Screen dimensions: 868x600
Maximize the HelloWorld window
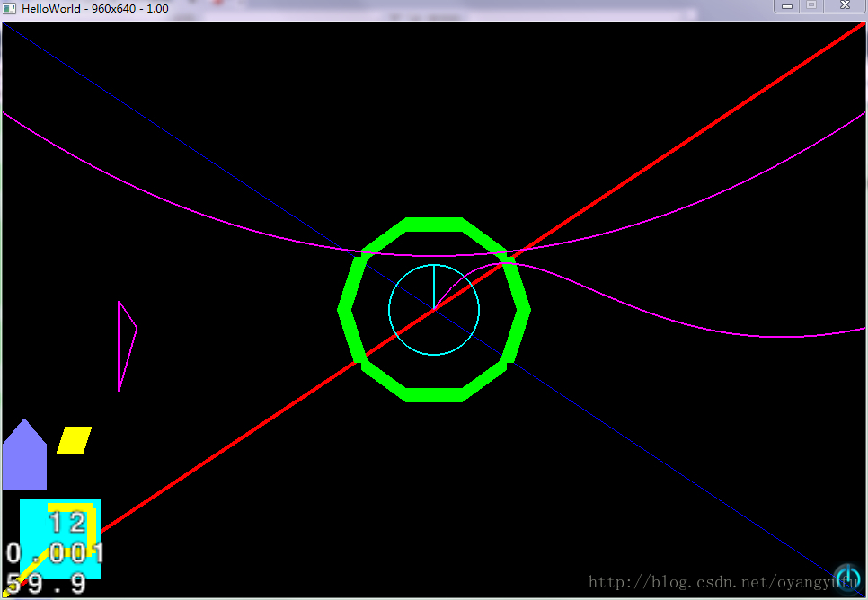click(x=811, y=6)
